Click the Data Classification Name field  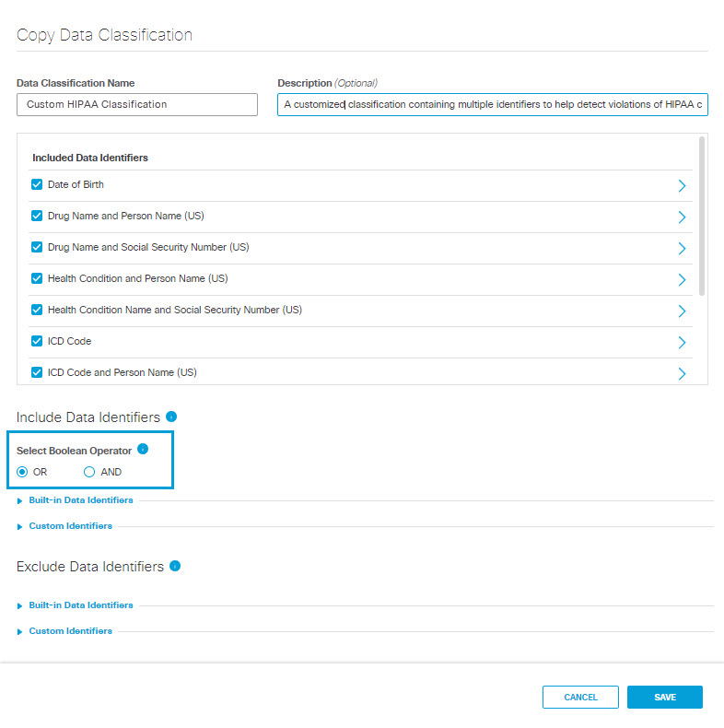pyautogui.click(x=137, y=104)
